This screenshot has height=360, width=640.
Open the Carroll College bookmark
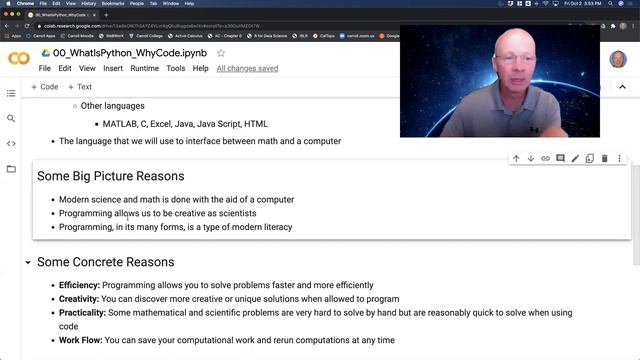(x=146, y=36)
